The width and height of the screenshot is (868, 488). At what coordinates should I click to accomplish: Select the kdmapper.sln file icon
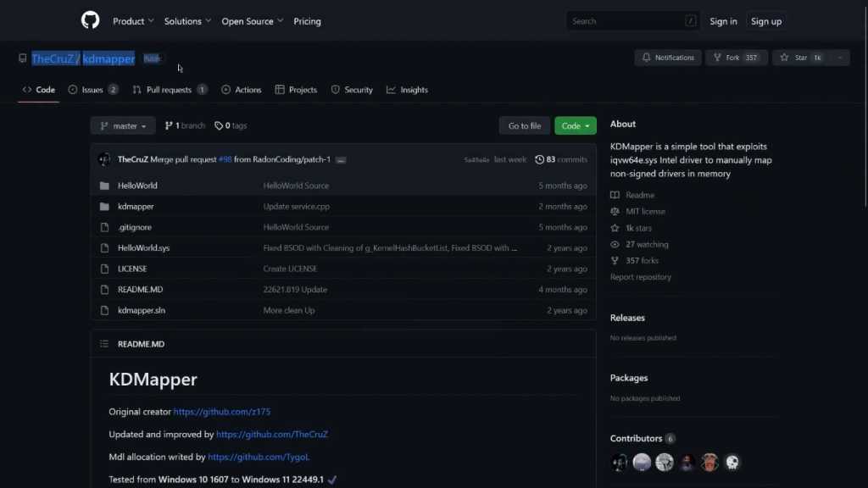pos(104,310)
